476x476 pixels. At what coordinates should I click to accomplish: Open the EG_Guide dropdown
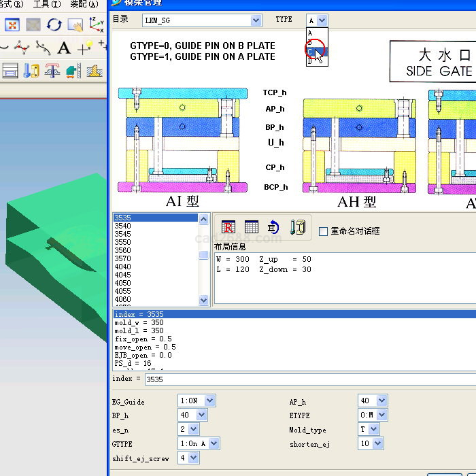click(209, 401)
